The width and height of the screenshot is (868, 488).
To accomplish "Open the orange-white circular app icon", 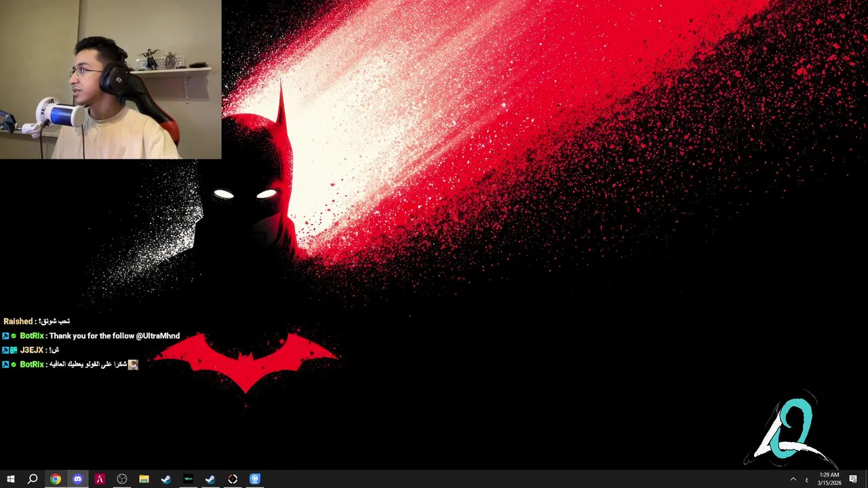I will (233, 479).
